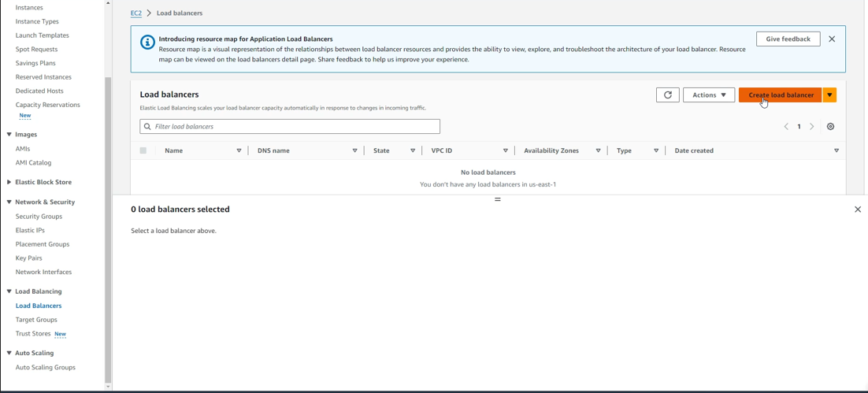
Task: Open the Actions dropdown
Action: (x=709, y=95)
